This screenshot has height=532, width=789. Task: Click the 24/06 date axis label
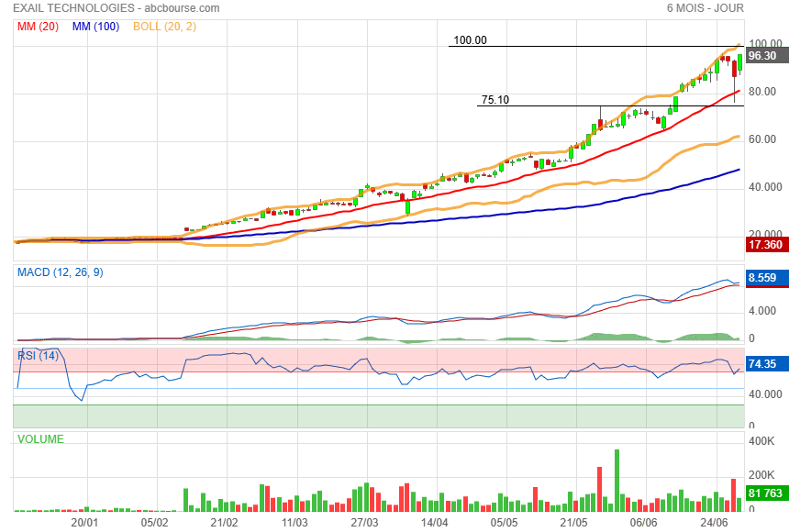point(714,523)
